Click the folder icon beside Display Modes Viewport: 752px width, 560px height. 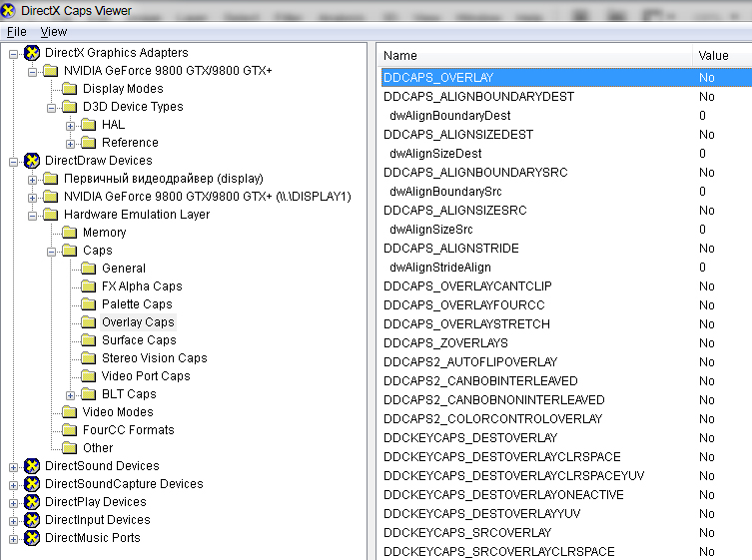(x=70, y=89)
